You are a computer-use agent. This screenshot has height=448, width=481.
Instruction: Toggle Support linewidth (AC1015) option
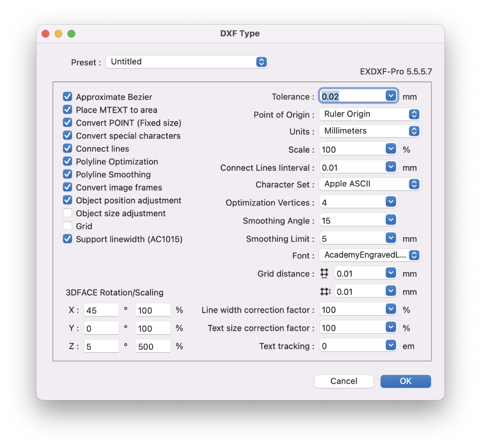(x=68, y=239)
